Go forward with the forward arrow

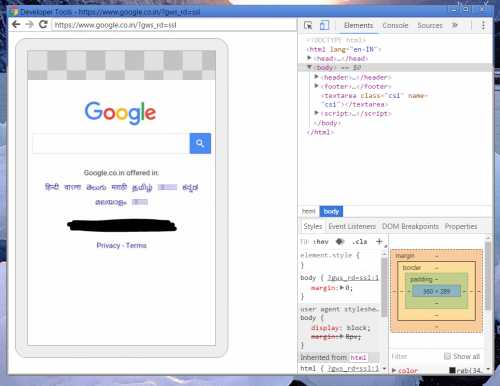click(x=29, y=24)
